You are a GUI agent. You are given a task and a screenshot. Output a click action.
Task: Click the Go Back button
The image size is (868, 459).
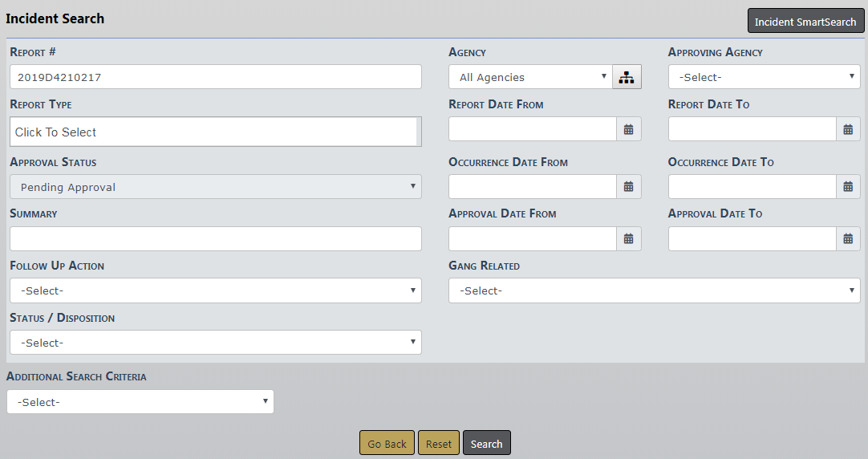point(387,444)
